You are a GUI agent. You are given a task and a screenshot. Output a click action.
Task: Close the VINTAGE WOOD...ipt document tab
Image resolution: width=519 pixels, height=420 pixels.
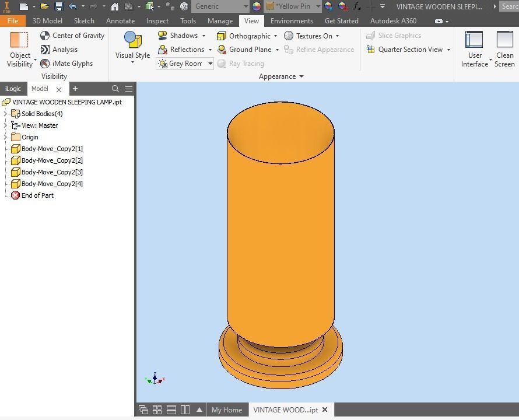pos(325,409)
